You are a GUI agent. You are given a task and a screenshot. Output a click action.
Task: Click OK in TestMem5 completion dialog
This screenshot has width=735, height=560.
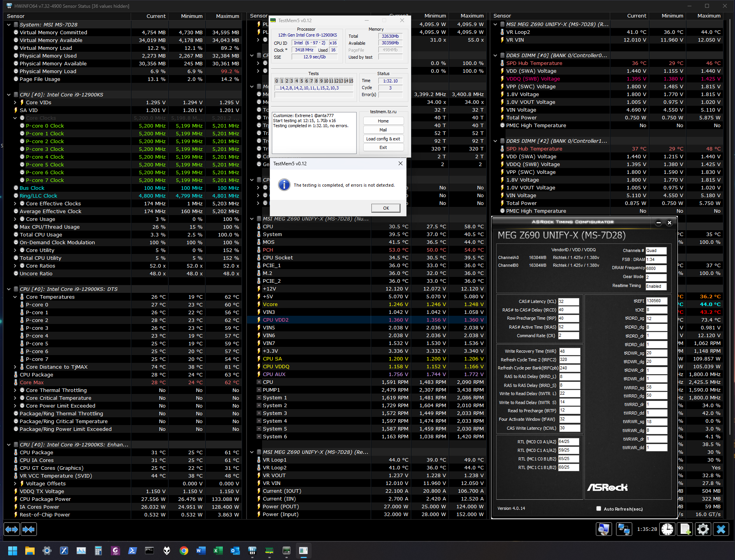pos(386,208)
